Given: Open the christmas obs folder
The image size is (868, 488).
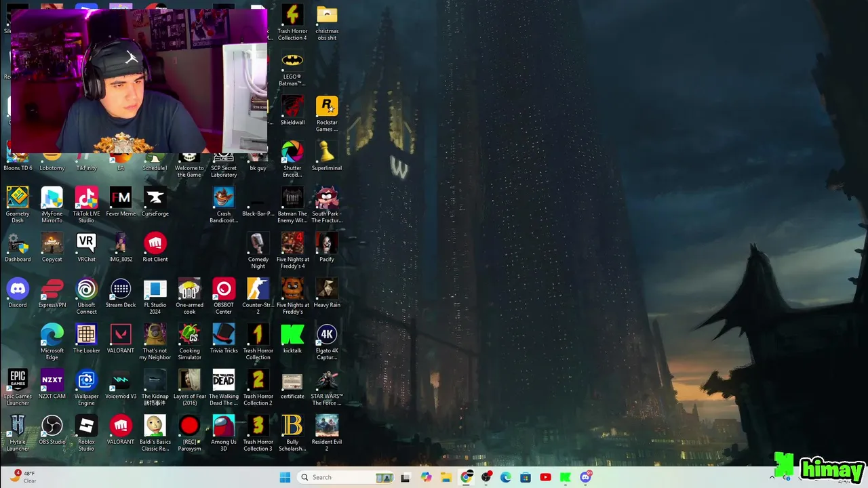Looking at the screenshot, I should click(x=327, y=22).
